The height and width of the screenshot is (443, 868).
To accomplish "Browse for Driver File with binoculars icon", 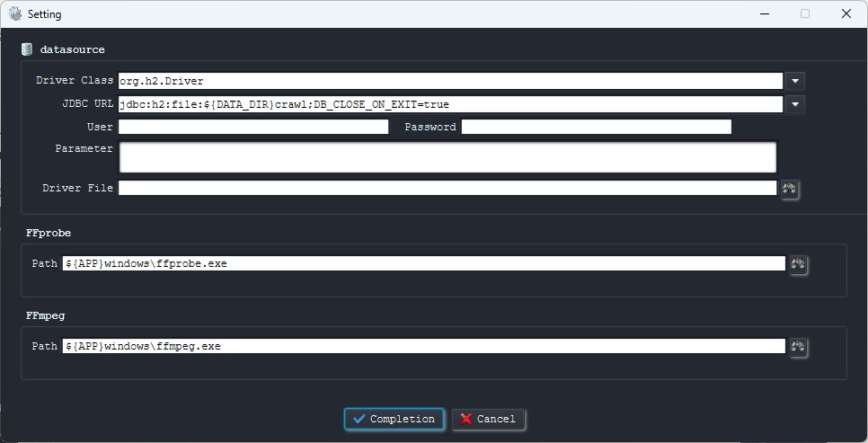I will point(790,189).
